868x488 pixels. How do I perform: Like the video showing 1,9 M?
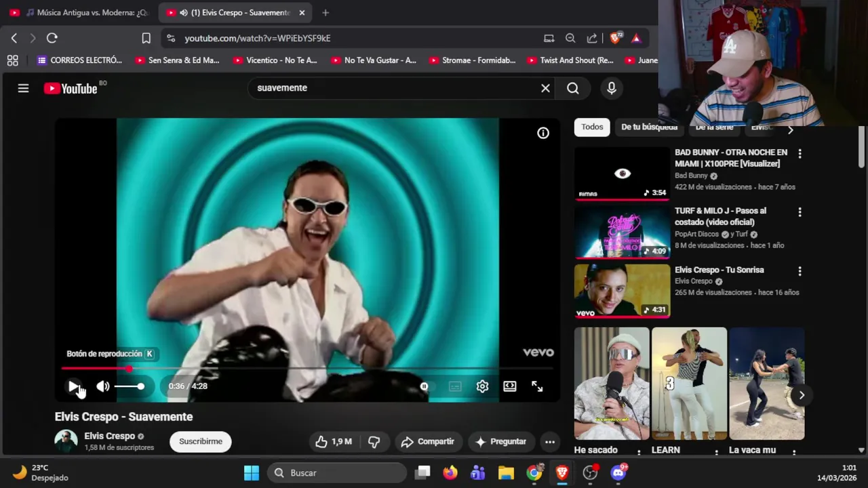(x=333, y=442)
